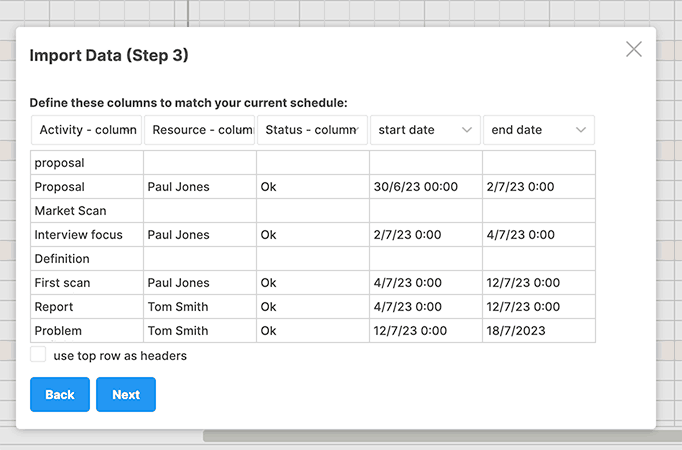
Task: Select the Definition row cell
Action: 87,259
